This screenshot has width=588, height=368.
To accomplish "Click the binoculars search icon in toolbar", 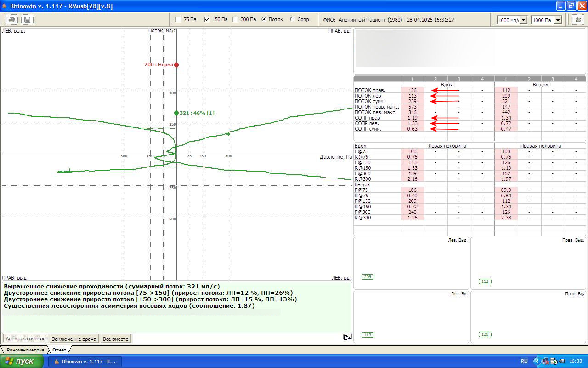I will (x=577, y=20).
